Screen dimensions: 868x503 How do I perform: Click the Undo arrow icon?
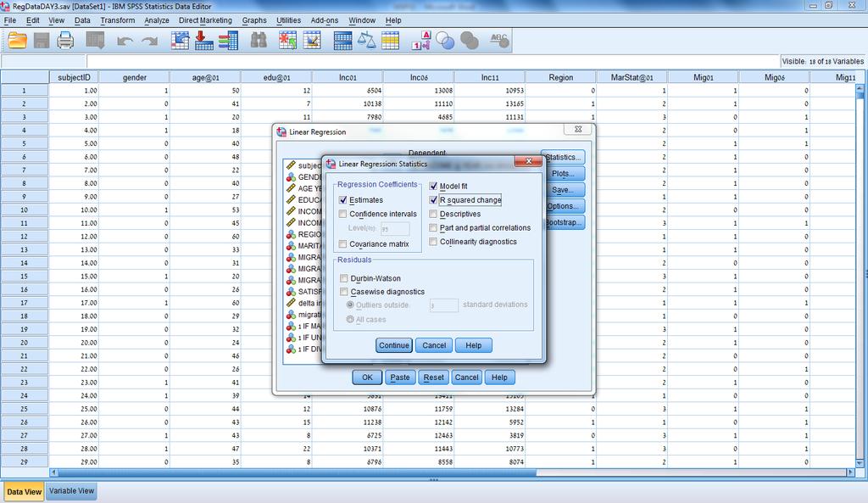pos(125,41)
